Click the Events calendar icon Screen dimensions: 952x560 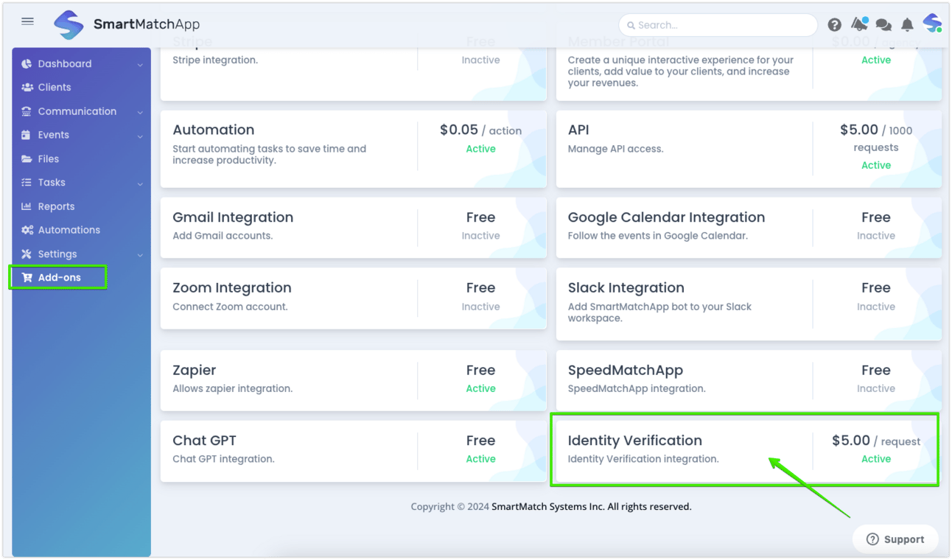[27, 135]
